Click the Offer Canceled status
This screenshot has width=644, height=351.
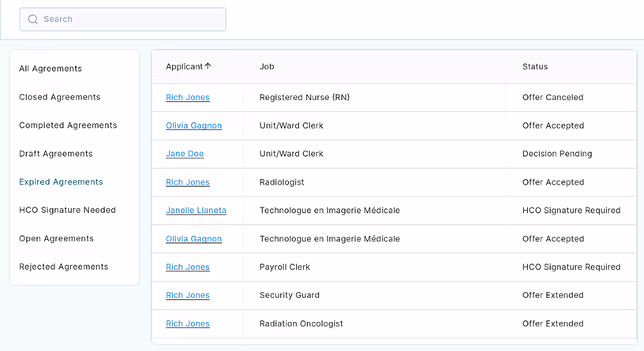click(552, 97)
